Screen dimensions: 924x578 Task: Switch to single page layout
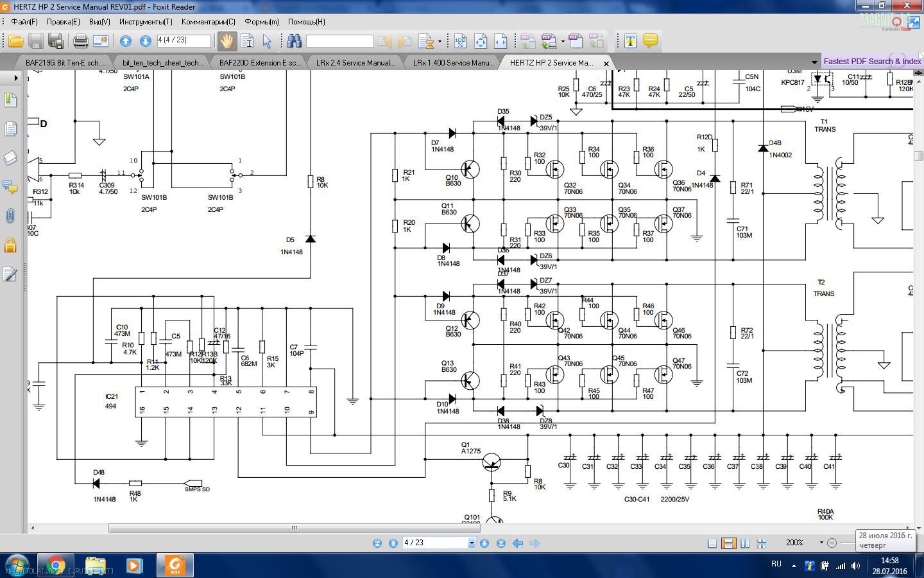[712, 543]
